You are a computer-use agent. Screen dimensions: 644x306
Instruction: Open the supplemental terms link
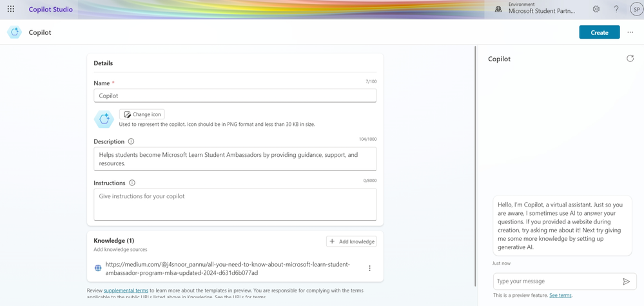pos(126,291)
